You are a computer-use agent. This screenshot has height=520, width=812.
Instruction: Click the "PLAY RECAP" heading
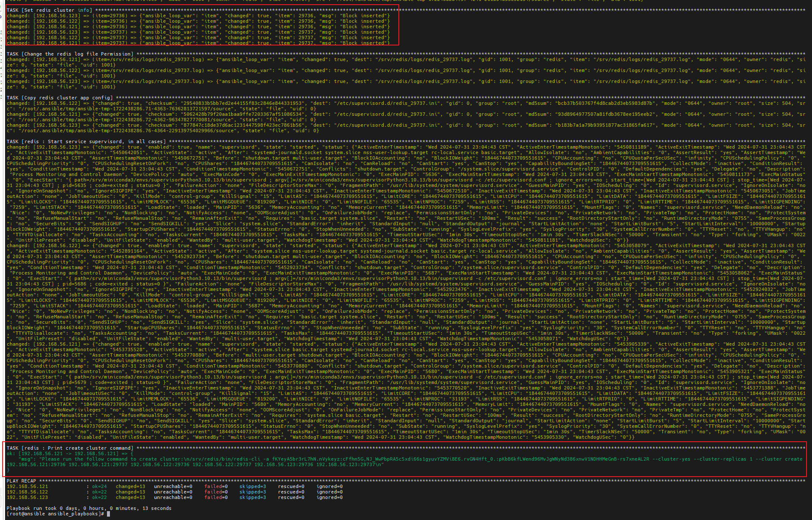21,481
